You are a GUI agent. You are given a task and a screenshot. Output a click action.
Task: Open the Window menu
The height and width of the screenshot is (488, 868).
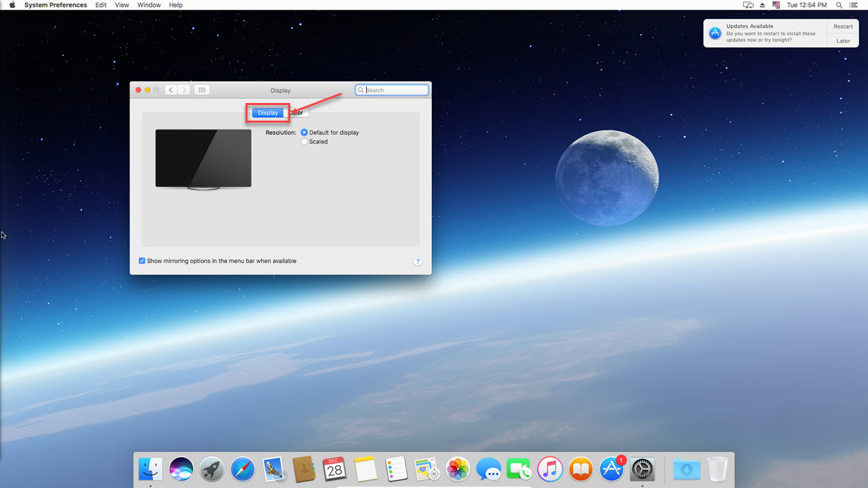149,5
